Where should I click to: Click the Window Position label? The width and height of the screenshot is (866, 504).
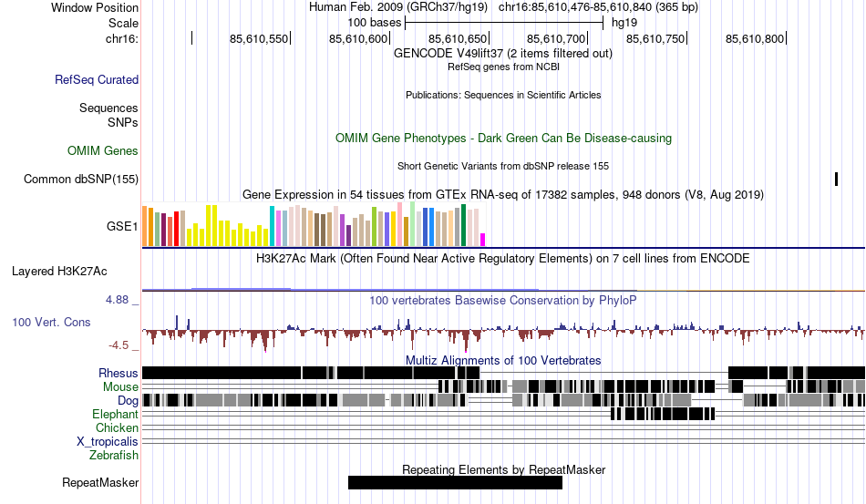coord(95,7)
